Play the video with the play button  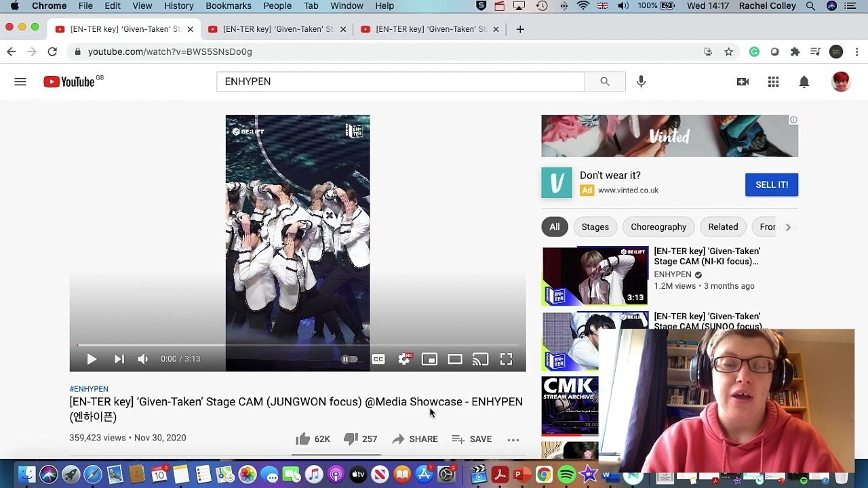[x=92, y=359]
